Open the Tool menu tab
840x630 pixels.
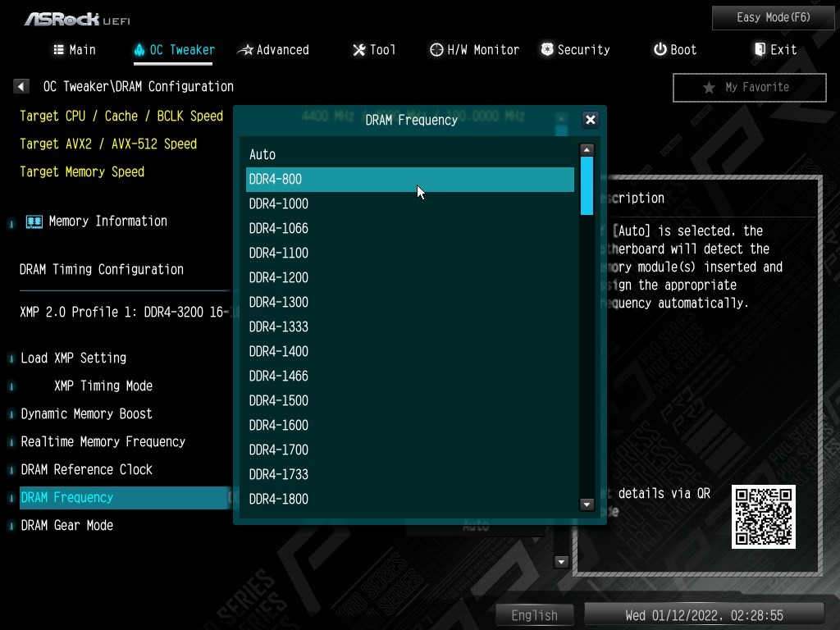pyautogui.click(x=374, y=50)
